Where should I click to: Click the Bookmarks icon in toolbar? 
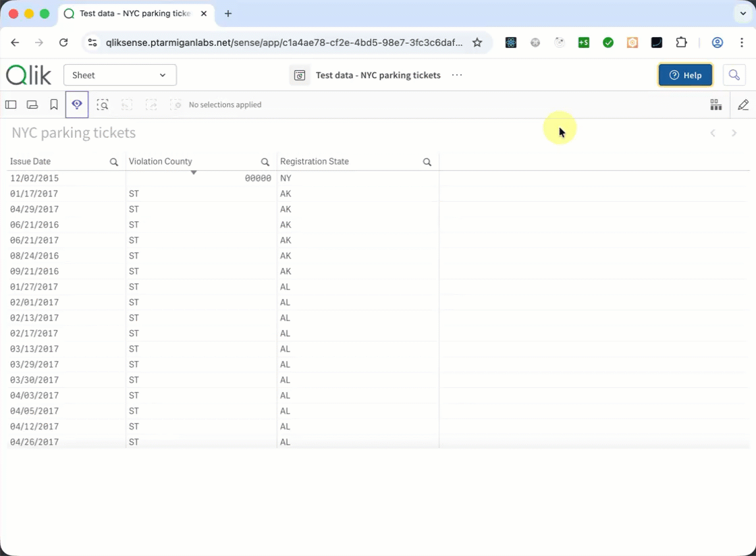(54, 105)
